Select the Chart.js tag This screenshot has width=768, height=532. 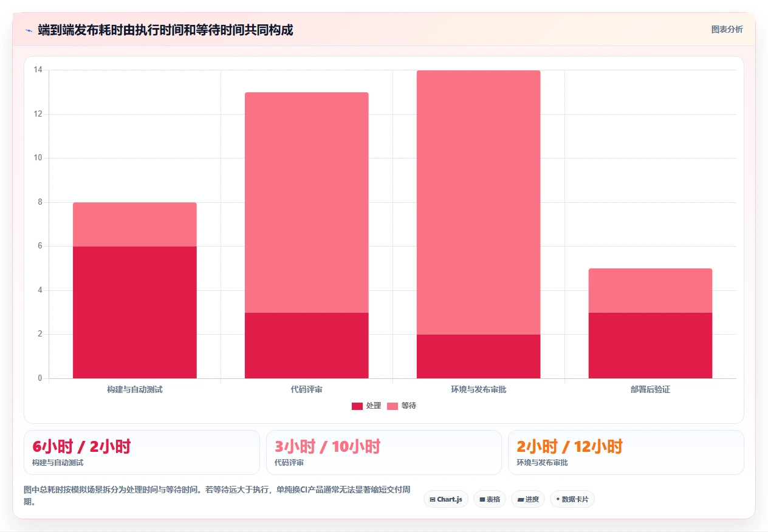pos(446,499)
